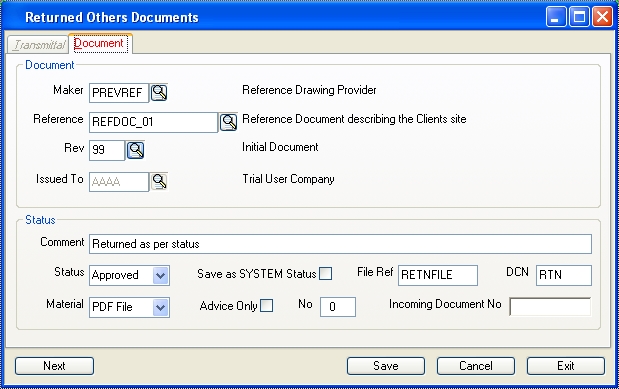Select the text 'Trial User Company'
619x389 pixels.
(x=288, y=179)
